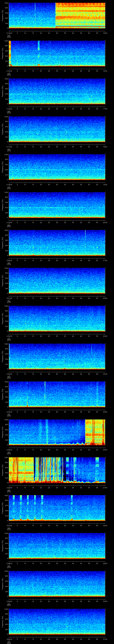
Task: Click the 27:00 end time label
Action: click(x=105, y=488)
